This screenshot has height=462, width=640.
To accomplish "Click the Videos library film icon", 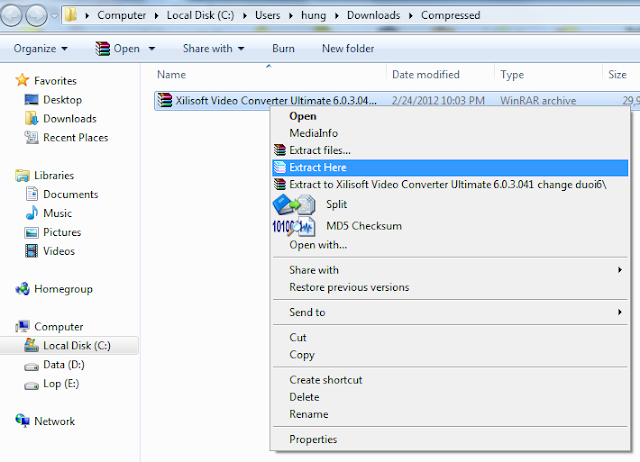I will (31, 251).
